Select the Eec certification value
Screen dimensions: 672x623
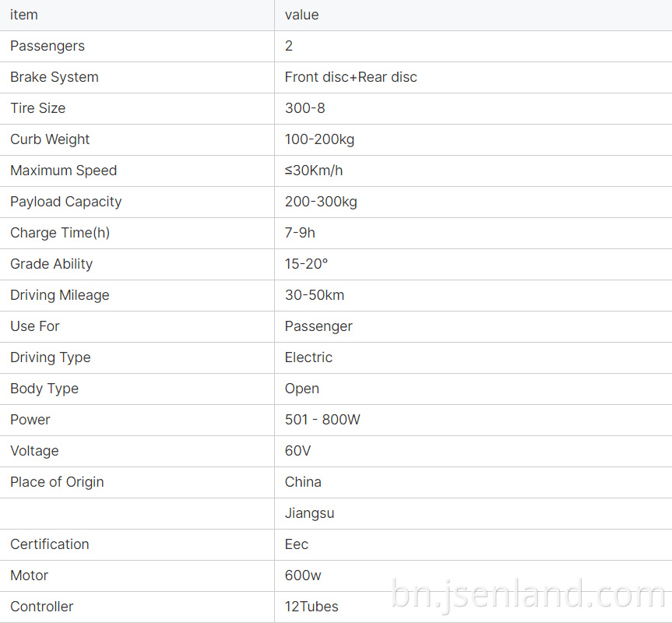(x=297, y=544)
